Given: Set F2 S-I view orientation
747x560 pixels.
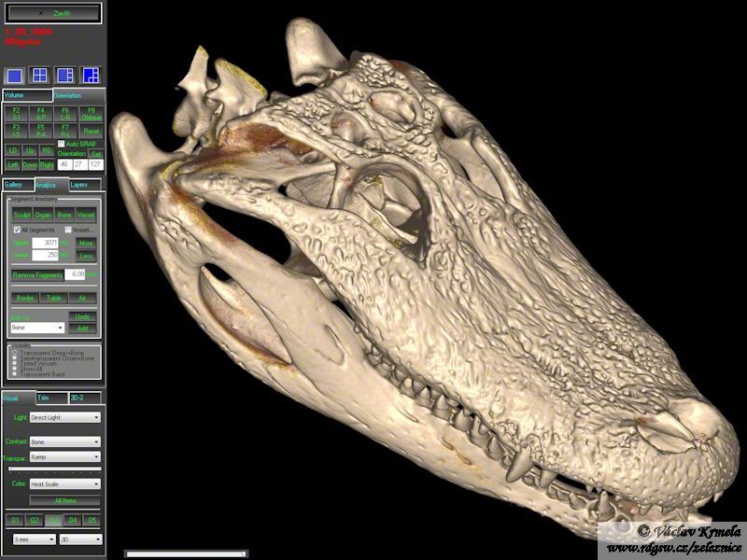Looking at the screenshot, I should tap(16, 114).
